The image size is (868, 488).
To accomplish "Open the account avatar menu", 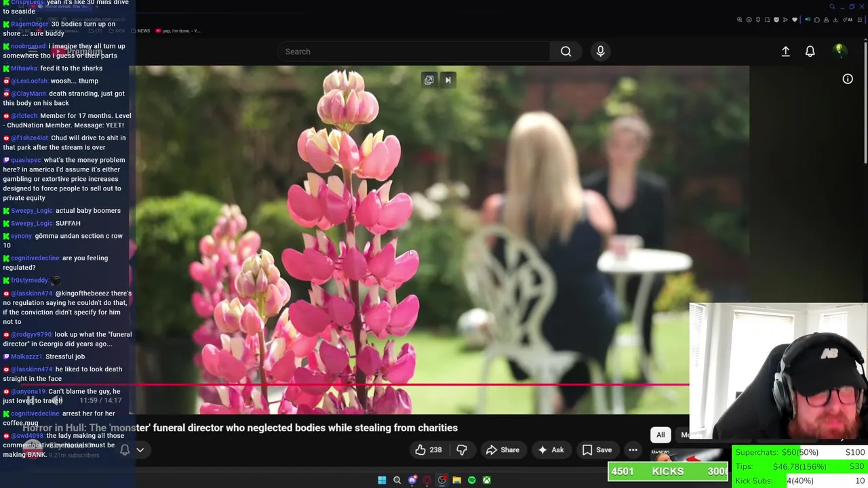I will tap(839, 51).
